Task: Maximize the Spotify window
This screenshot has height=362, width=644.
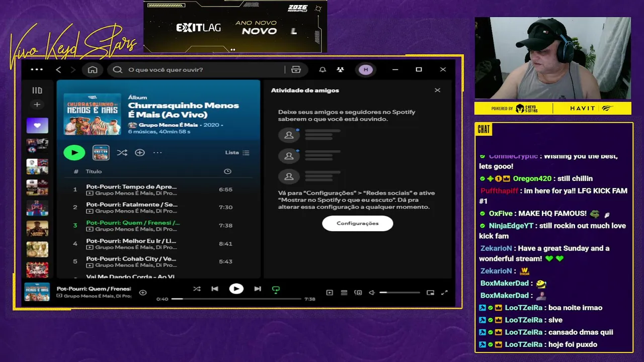Action: (x=419, y=69)
